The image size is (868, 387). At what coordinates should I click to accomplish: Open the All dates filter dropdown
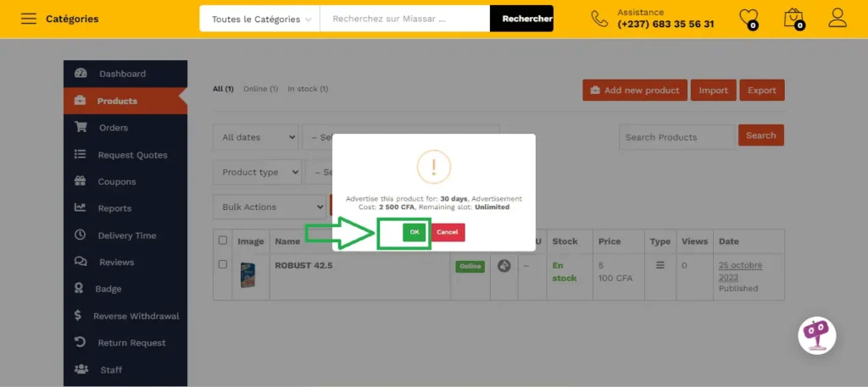tap(255, 137)
